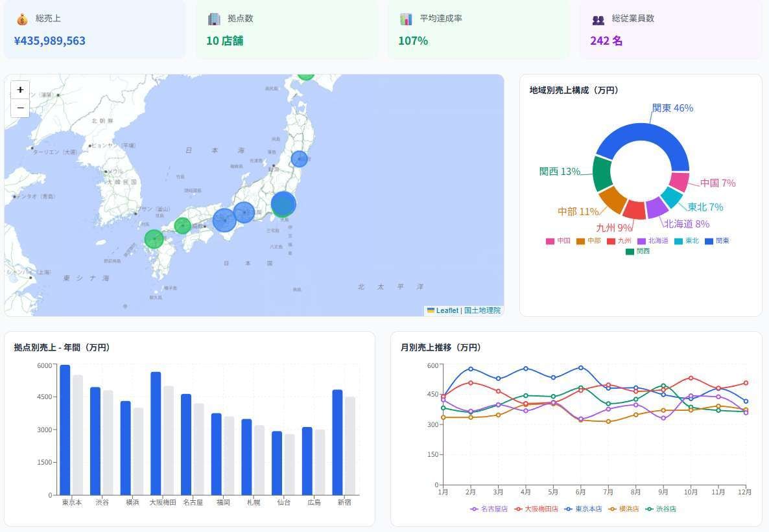Toggle 東北 in the donut legend
The height and width of the screenshot is (532, 769).
687,241
